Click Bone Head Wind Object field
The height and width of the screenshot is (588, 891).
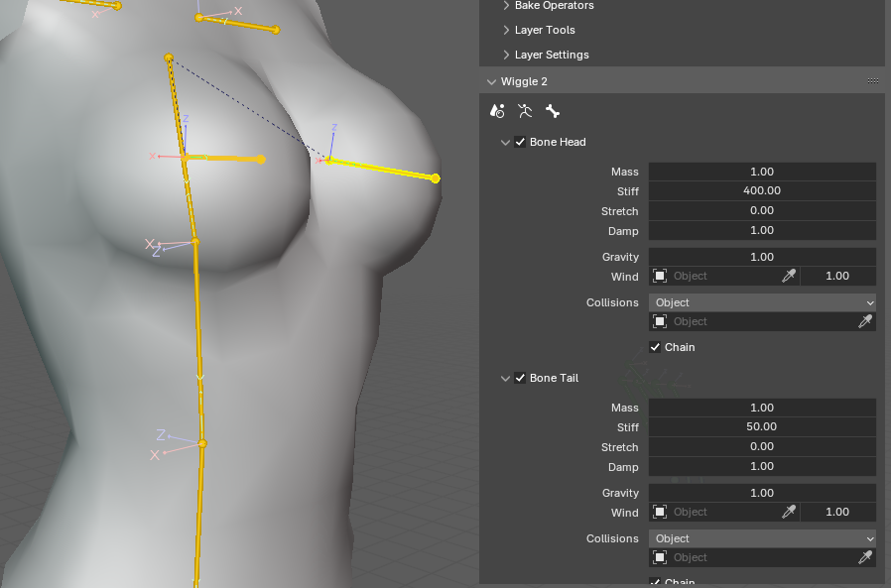point(724,276)
